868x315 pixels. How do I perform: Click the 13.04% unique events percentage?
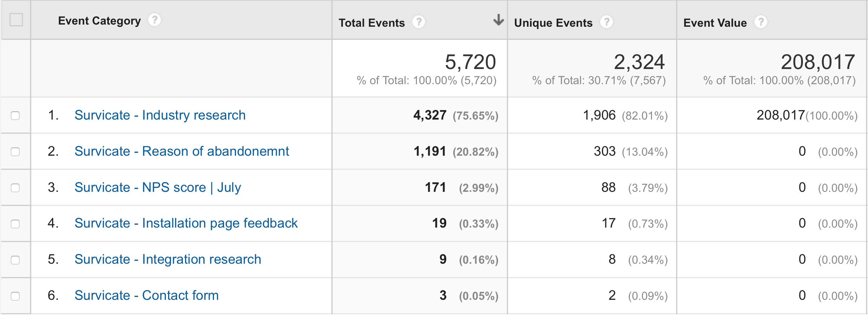645,152
